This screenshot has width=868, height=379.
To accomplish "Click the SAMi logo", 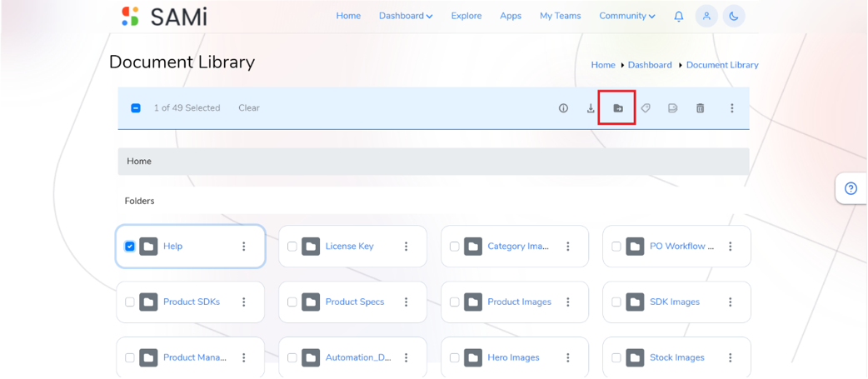I will click(164, 16).
